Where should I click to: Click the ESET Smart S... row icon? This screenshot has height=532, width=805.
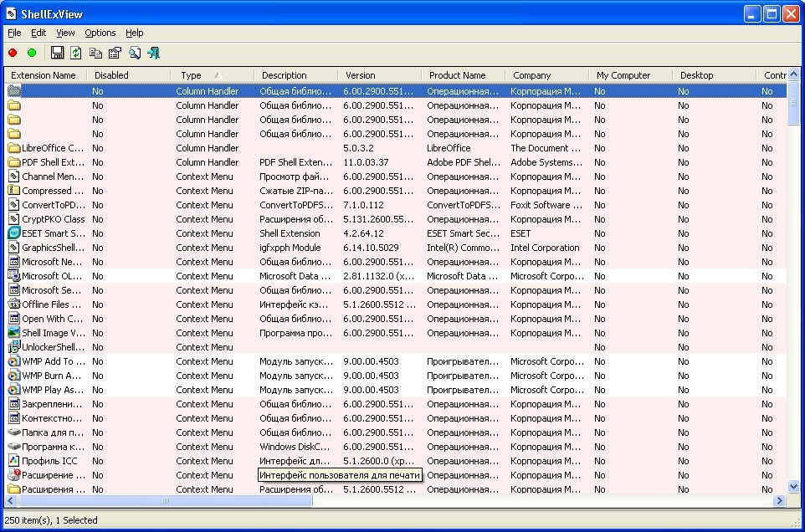[x=14, y=233]
